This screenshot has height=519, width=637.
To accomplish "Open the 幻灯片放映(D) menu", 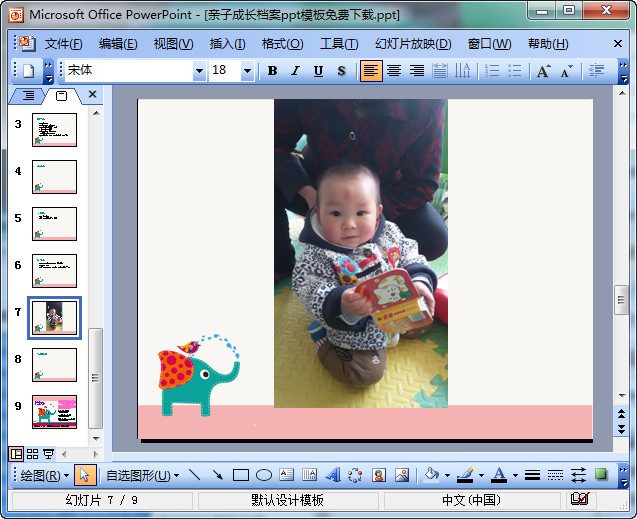I will coord(413,43).
